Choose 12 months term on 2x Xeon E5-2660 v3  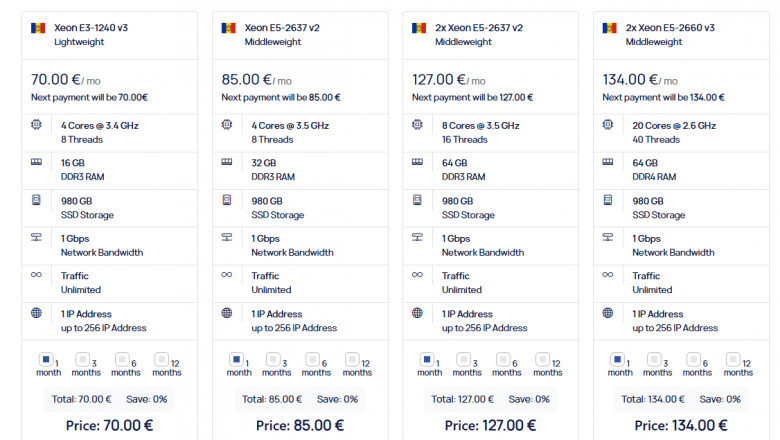[x=733, y=359]
